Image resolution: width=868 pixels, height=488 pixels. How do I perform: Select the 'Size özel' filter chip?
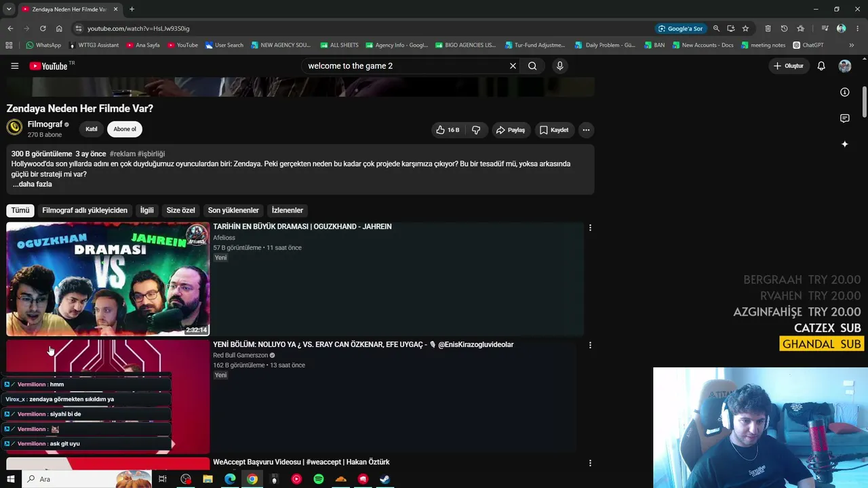[x=180, y=211]
